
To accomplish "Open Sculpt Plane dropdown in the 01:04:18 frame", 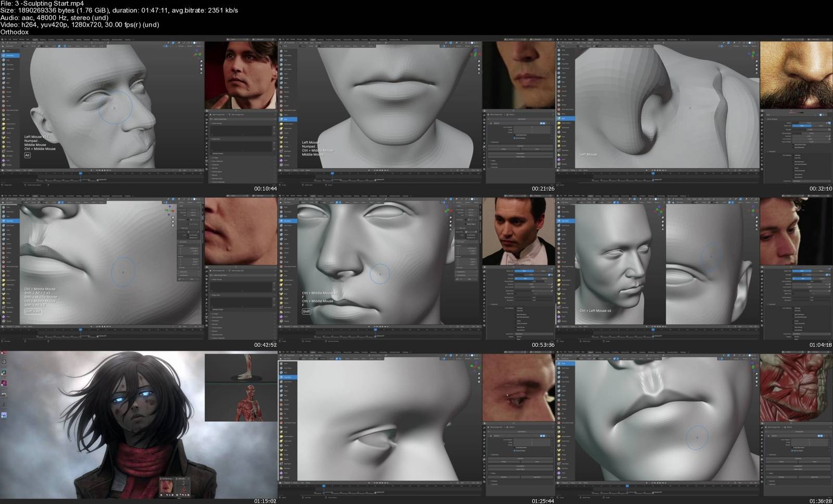I will 810,334.
